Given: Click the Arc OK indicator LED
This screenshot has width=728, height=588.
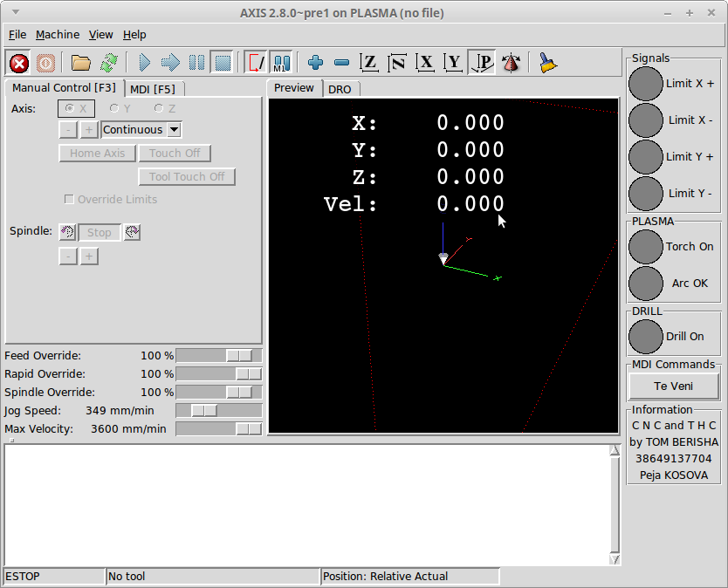Looking at the screenshot, I should [645, 283].
